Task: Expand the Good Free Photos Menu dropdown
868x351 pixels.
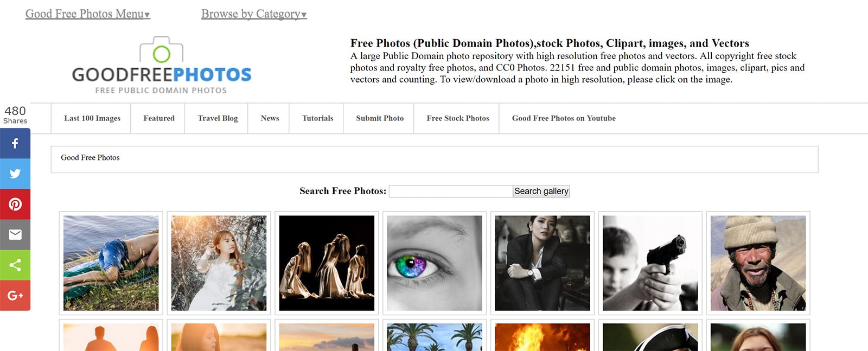Action: [88, 14]
